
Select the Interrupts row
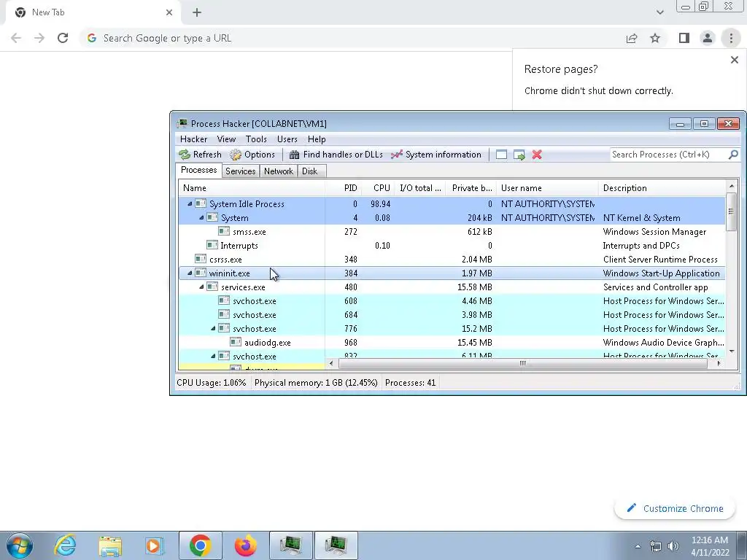[452, 245]
